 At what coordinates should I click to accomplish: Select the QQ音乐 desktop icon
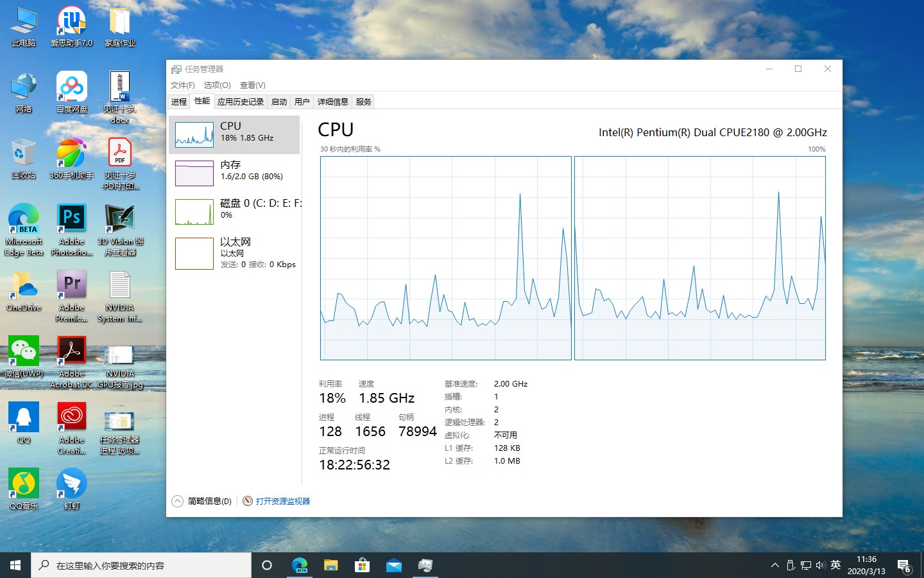coord(24,489)
